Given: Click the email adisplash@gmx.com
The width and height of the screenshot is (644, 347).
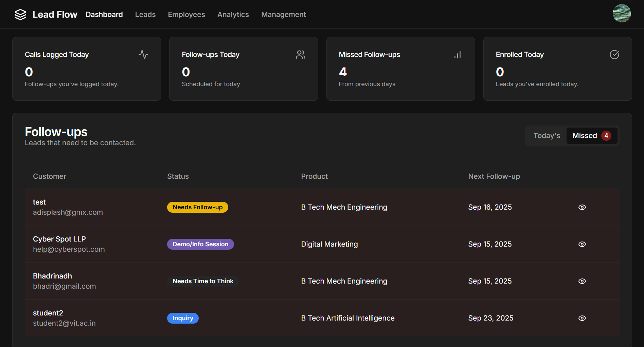Looking at the screenshot, I should coord(68,212).
